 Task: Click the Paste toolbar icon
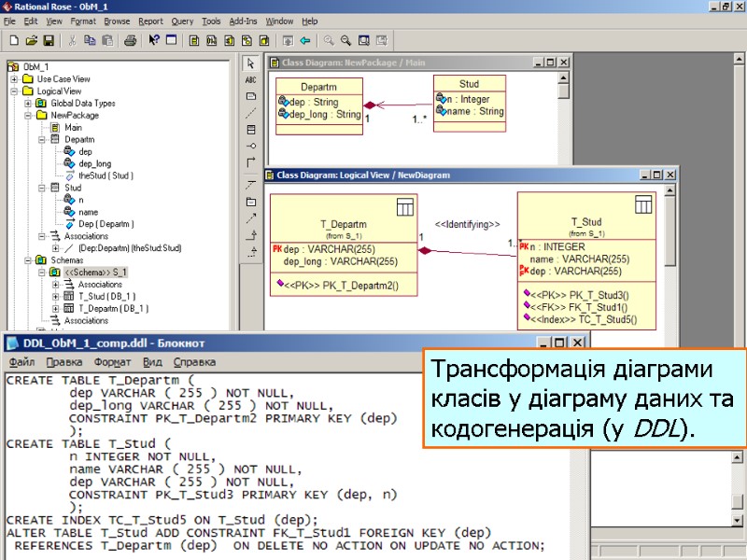click(108, 40)
